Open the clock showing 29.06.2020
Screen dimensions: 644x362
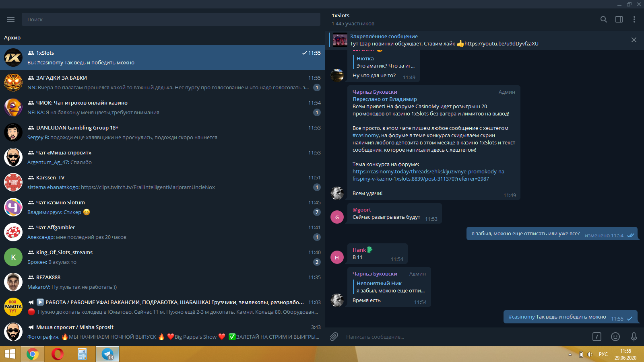pos(625,354)
